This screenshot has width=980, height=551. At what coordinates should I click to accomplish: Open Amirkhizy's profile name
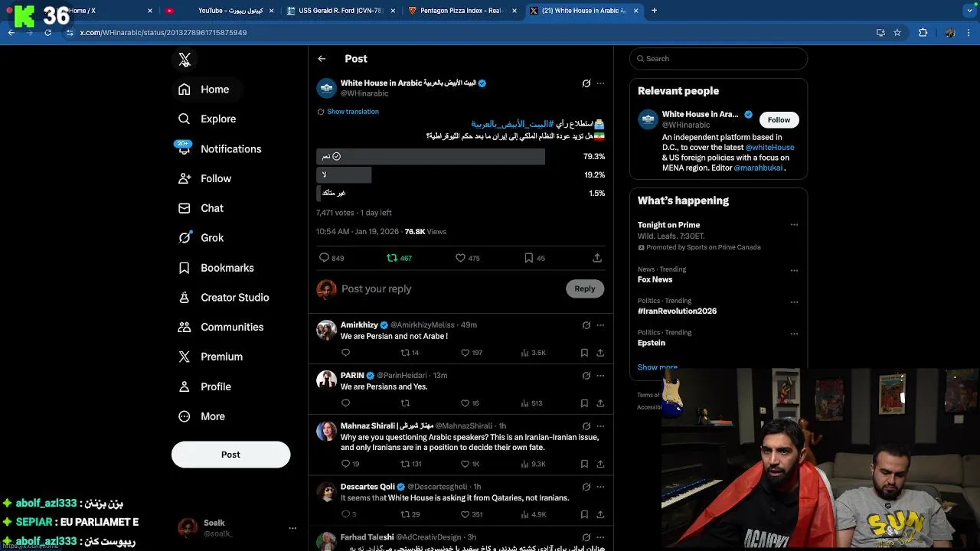coord(359,325)
